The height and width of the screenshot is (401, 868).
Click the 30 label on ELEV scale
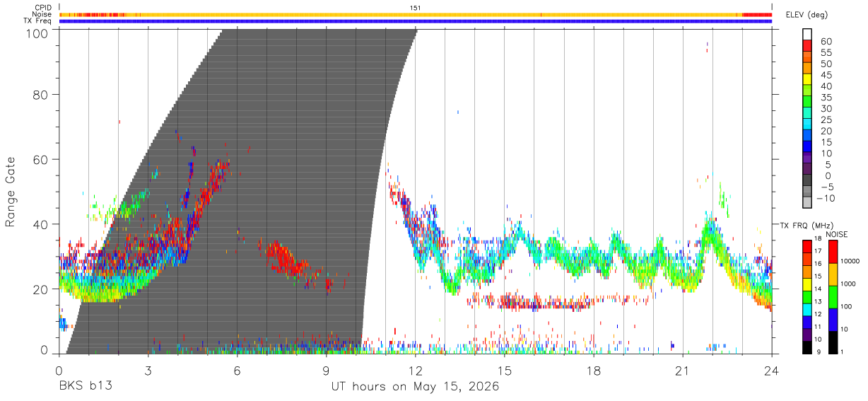[825, 108]
